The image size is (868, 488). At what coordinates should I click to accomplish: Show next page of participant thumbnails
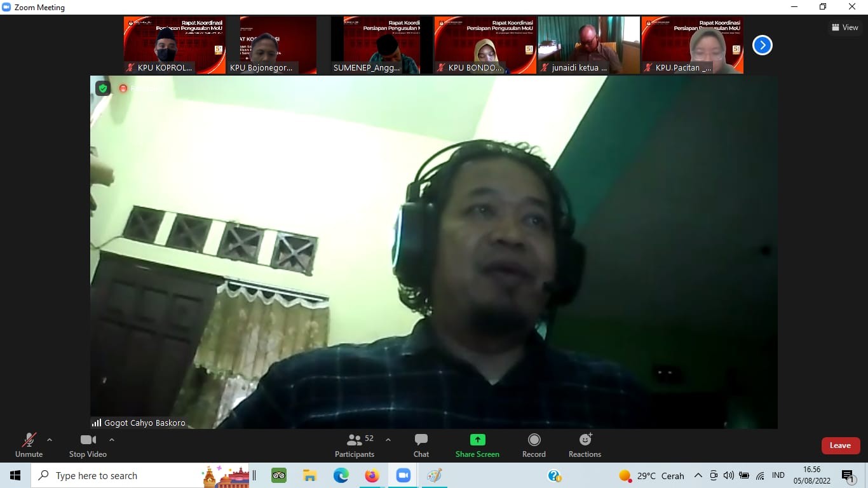[762, 45]
